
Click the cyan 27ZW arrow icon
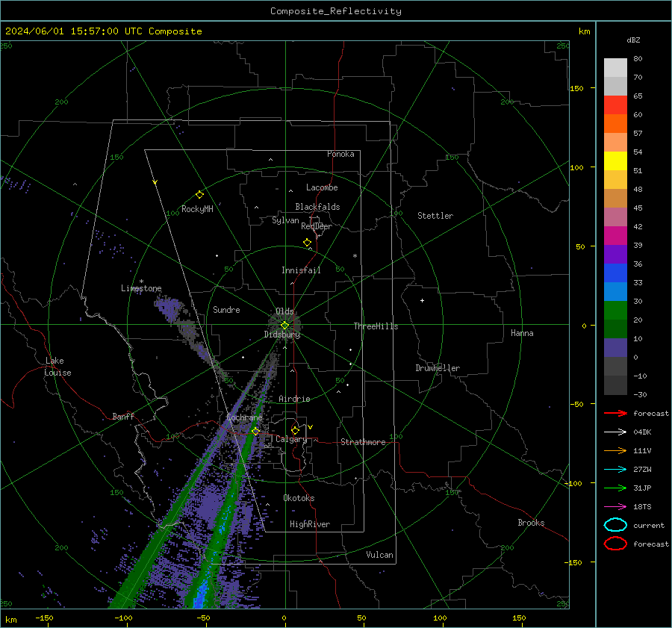click(615, 470)
